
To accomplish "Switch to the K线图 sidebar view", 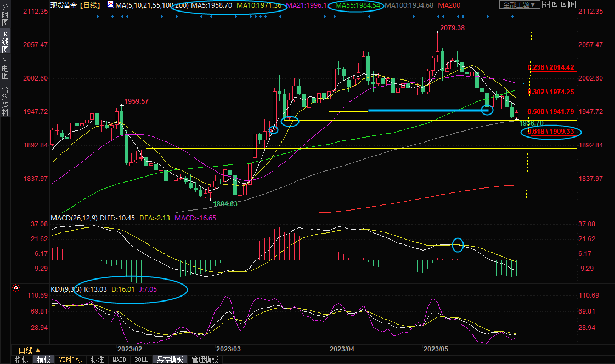I will pyautogui.click(x=5, y=42).
